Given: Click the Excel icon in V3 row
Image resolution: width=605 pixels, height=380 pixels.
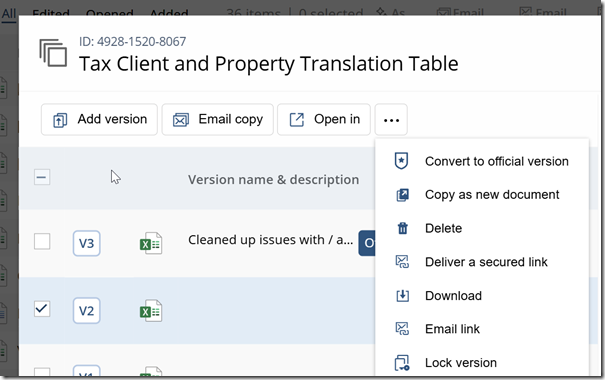Looking at the screenshot, I should (x=151, y=243).
